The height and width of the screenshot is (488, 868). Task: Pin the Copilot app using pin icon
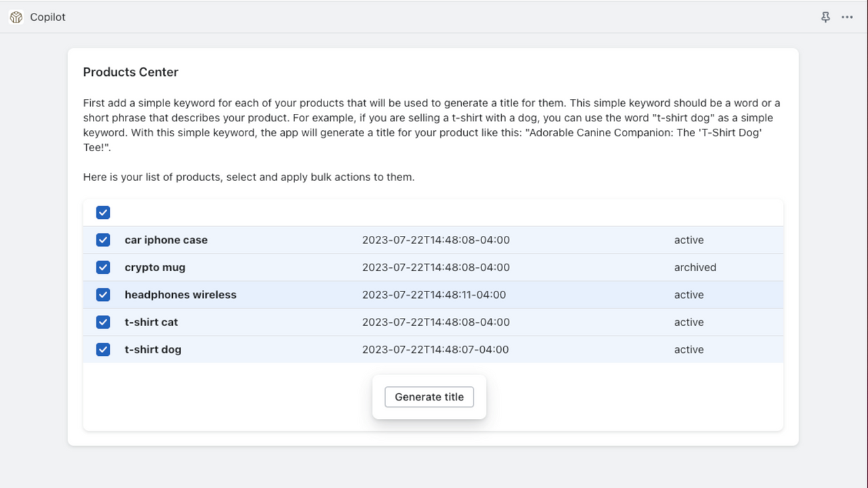[x=825, y=17]
